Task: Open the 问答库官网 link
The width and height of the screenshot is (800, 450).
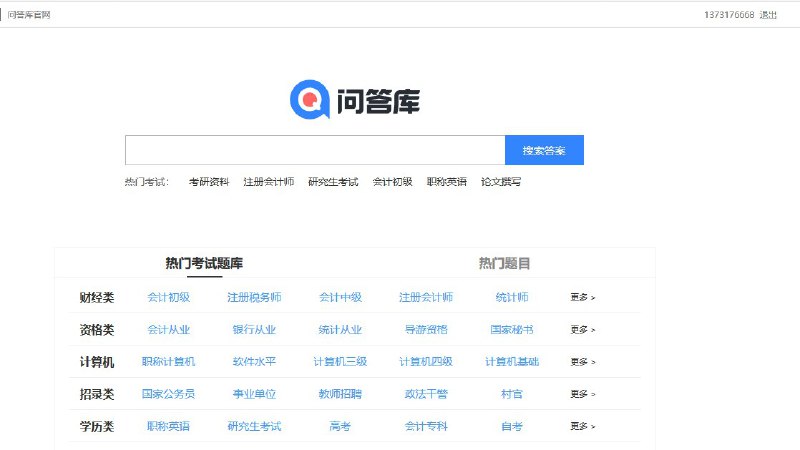Action: pyautogui.click(x=29, y=15)
